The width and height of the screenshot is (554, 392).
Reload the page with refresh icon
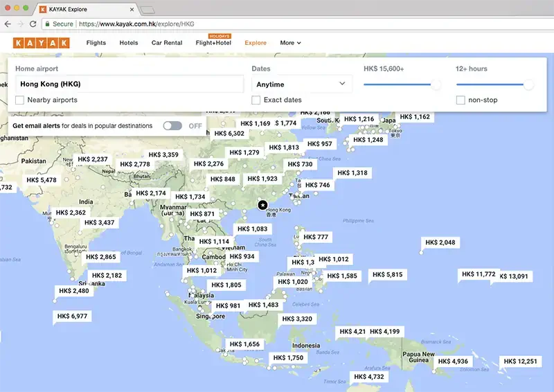[33, 24]
